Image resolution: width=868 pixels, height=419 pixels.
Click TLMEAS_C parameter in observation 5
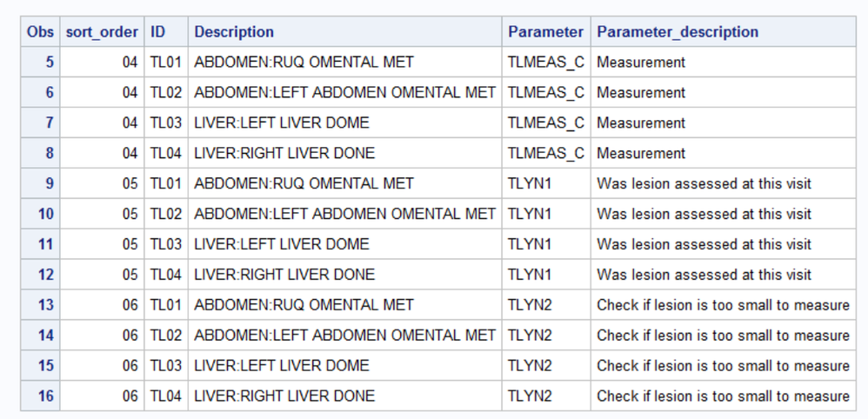[545, 63]
